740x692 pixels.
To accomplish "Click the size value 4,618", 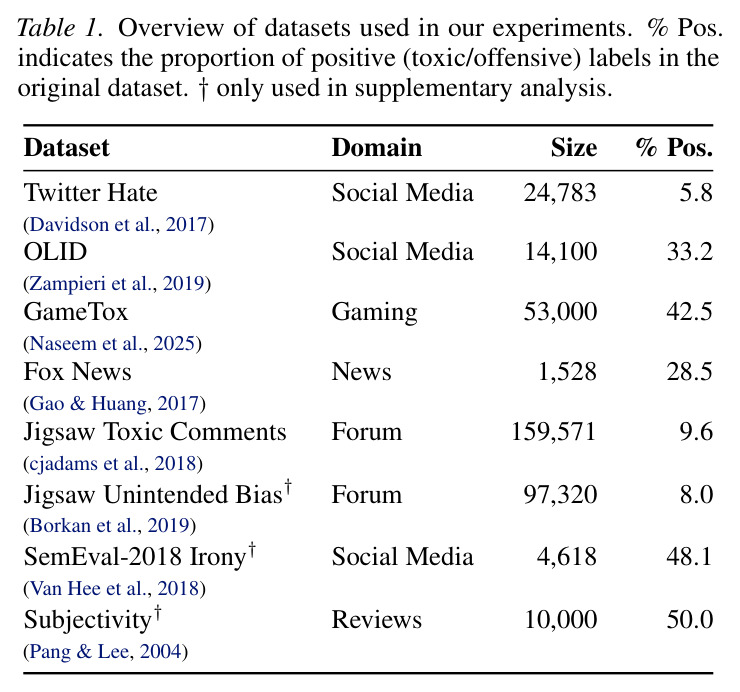I will (567, 557).
